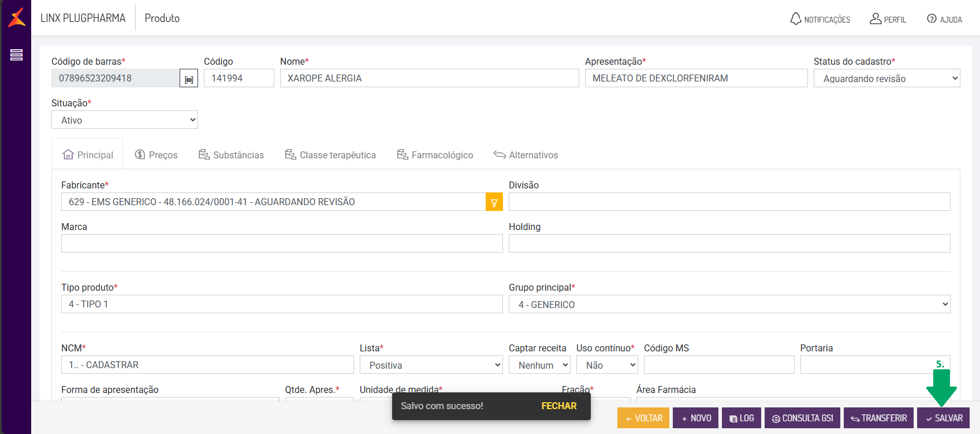Dismiss toast with Fechar
The image size is (980, 434).
coord(558,406)
